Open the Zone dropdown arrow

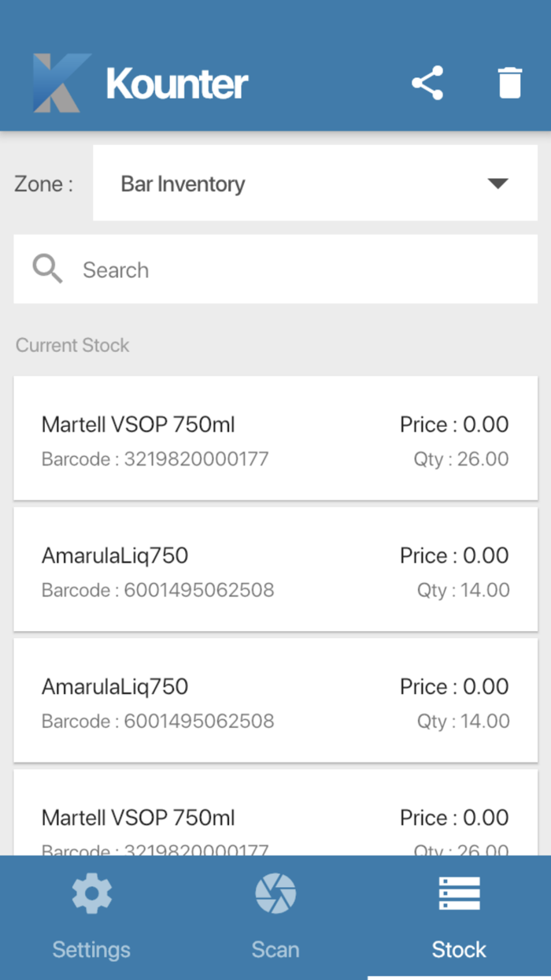point(497,184)
